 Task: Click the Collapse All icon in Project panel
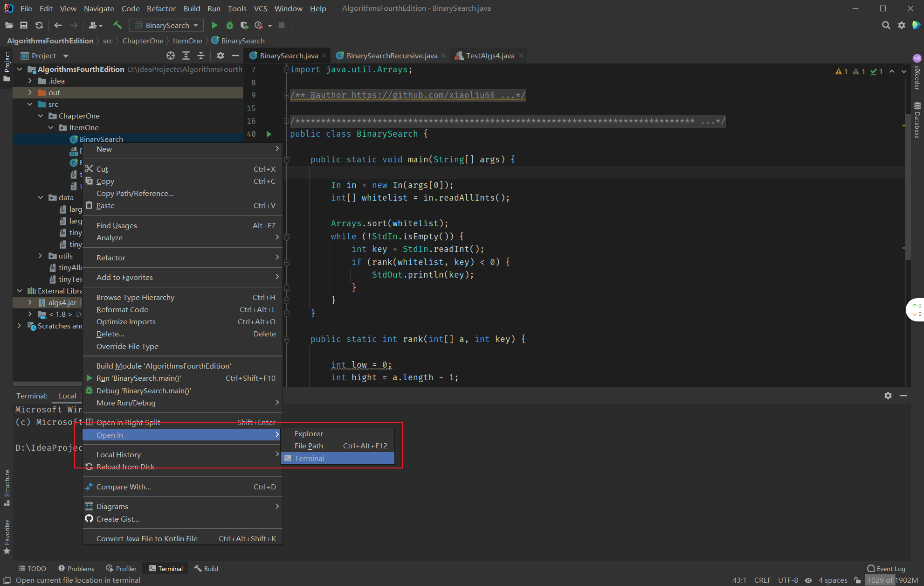point(201,56)
